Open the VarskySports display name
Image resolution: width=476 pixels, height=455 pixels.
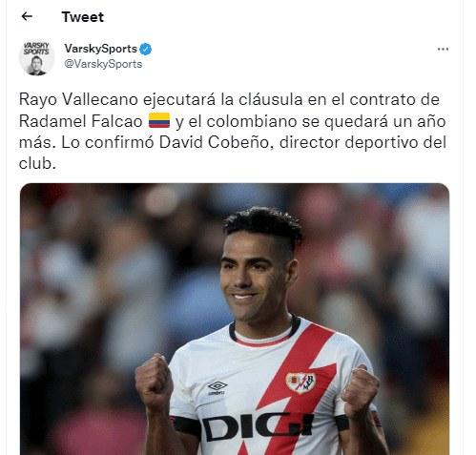[x=101, y=49]
